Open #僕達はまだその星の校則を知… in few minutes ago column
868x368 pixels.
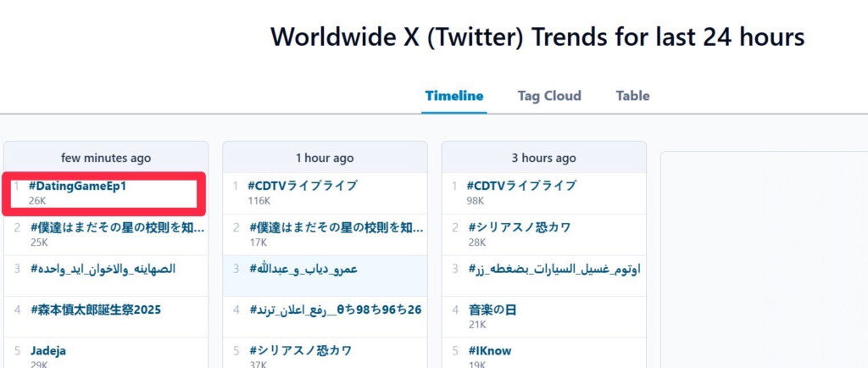point(117,227)
